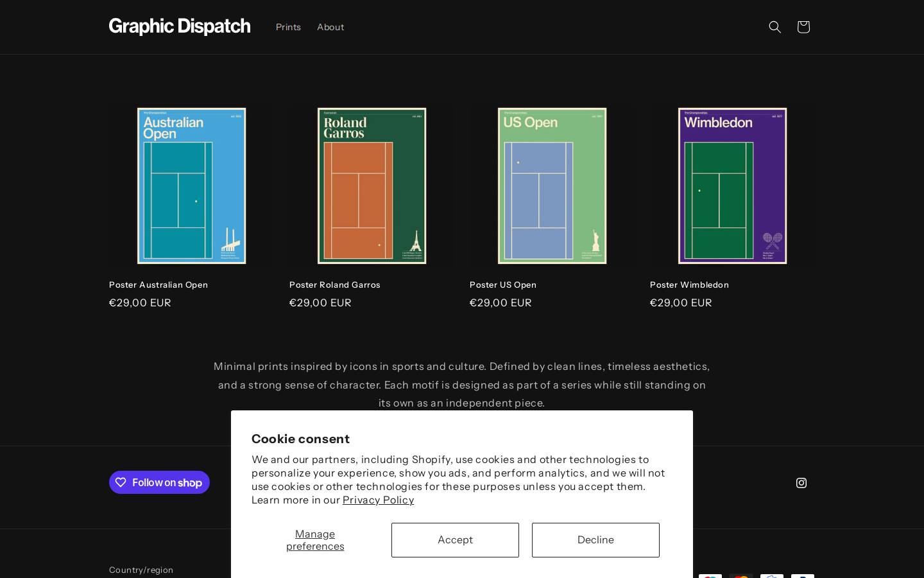Image resolution: width=924 pixels, height=578 pixels.
Task: Click the Country/region label in the footer
Action: click(141, 570)
